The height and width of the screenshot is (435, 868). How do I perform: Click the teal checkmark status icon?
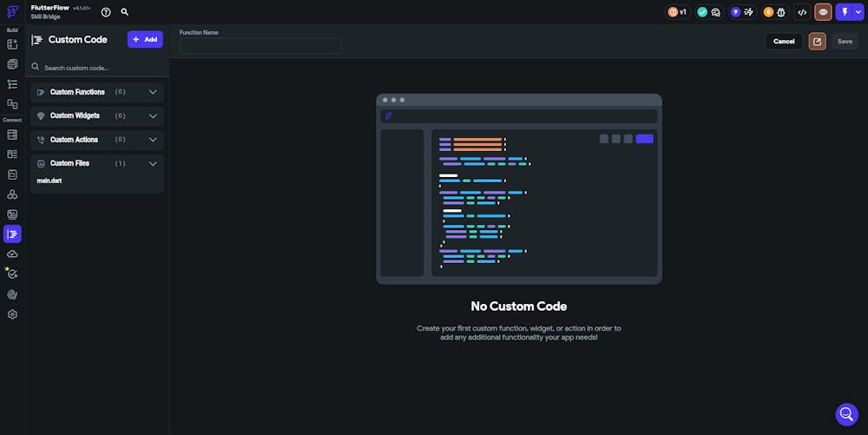(x=702, y=12)
